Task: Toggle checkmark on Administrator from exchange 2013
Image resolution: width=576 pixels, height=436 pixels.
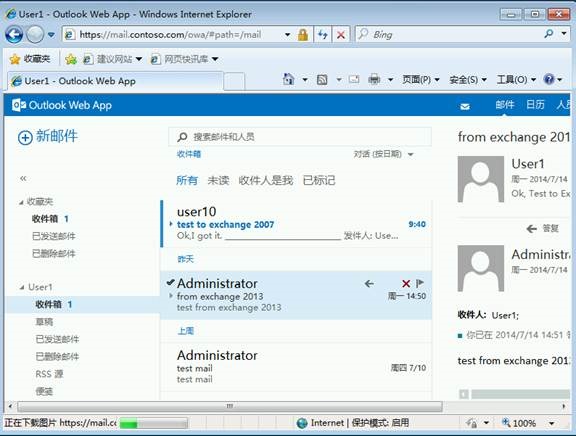Action: (x=170, y=282)
